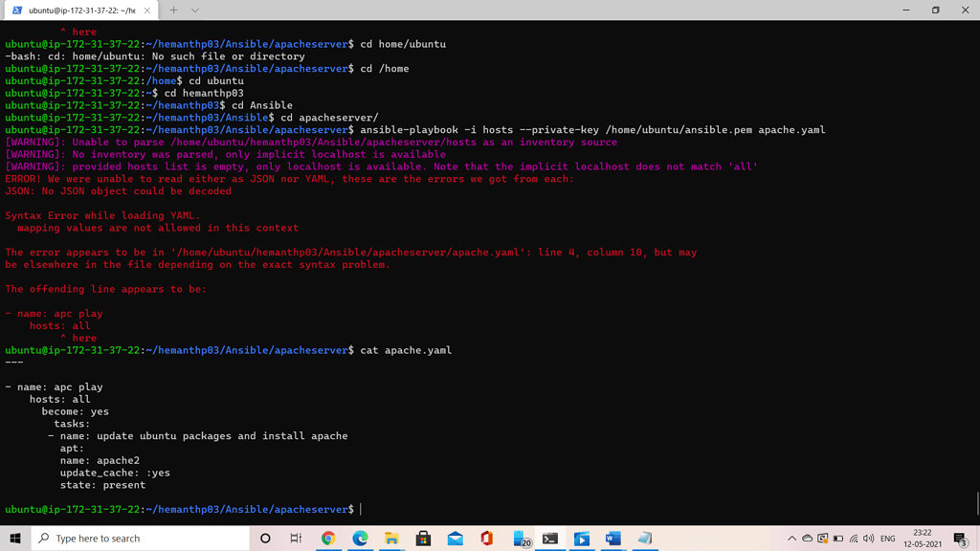Check battery status from the tray
980x551 pixels.
837,540
